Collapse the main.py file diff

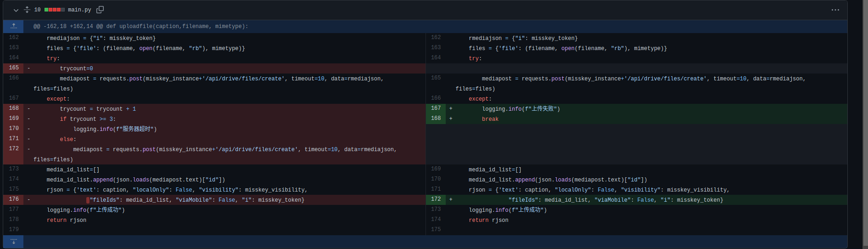pyautogui.click(x=16, y=10)
